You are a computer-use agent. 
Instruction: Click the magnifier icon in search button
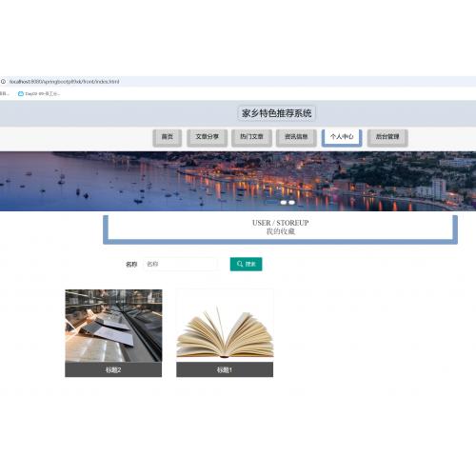(x=240, y=264)
